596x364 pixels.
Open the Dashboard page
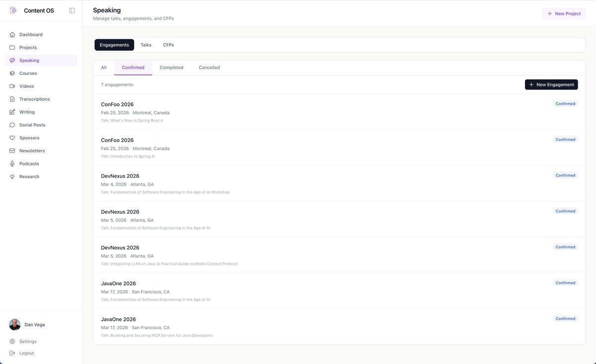click(41, 35)
